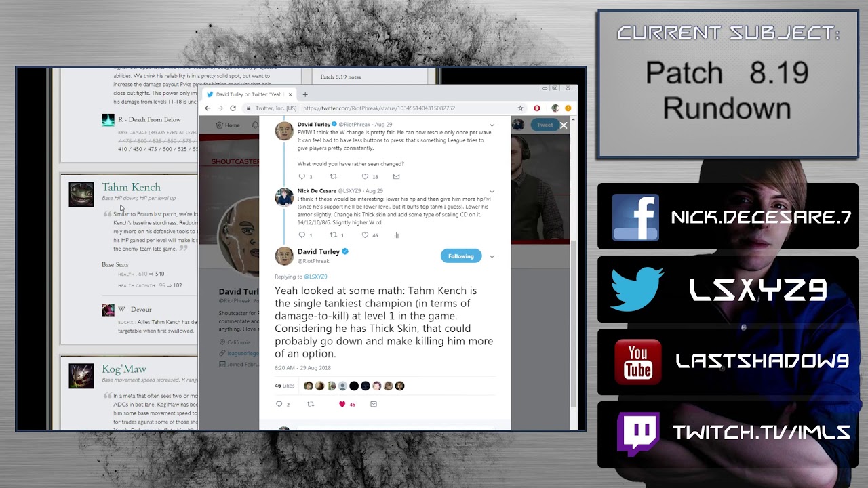Click the site security lock icon
Screen dimensions: 868x488
click(x=249, y=108)
